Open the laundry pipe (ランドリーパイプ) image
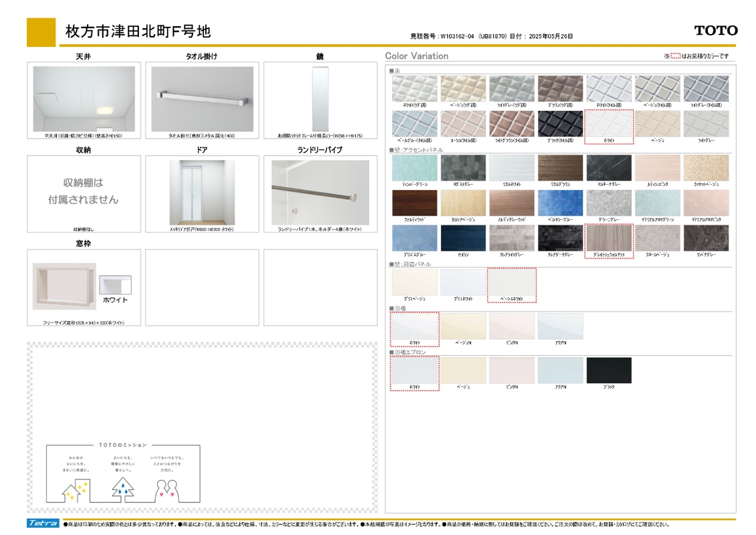The image size is (756, 535). pyautogui.click(x=320, y=192)
